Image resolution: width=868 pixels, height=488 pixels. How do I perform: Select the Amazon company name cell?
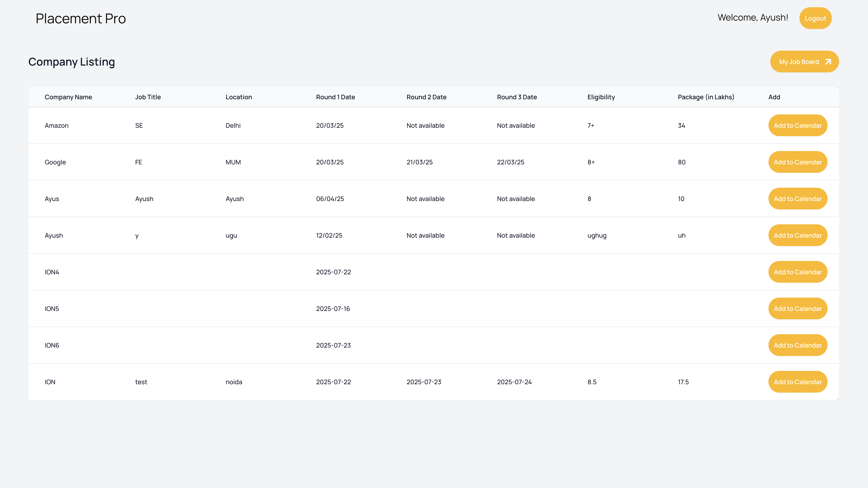(x=56, y=125)
